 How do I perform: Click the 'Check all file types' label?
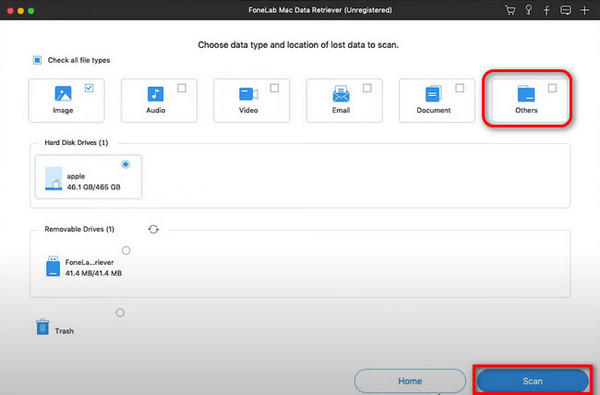pyautogui.click(x=79, y=60)
